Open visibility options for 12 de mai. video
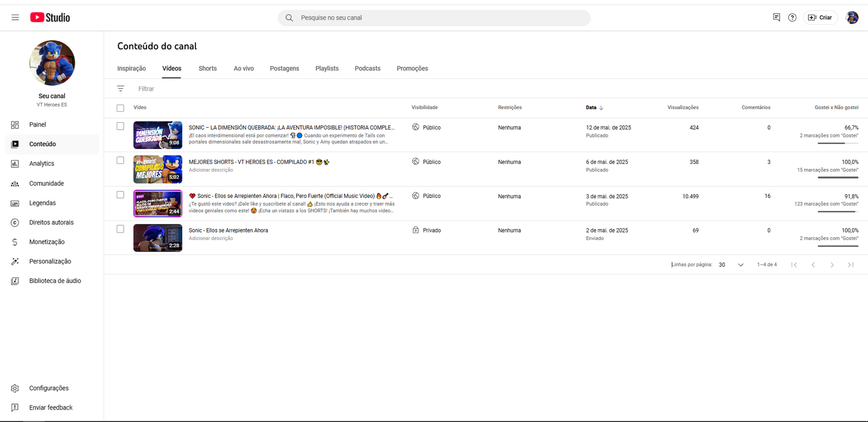Image resolution: width=868 pixels, height=422 pixels. tap(426, 128)
